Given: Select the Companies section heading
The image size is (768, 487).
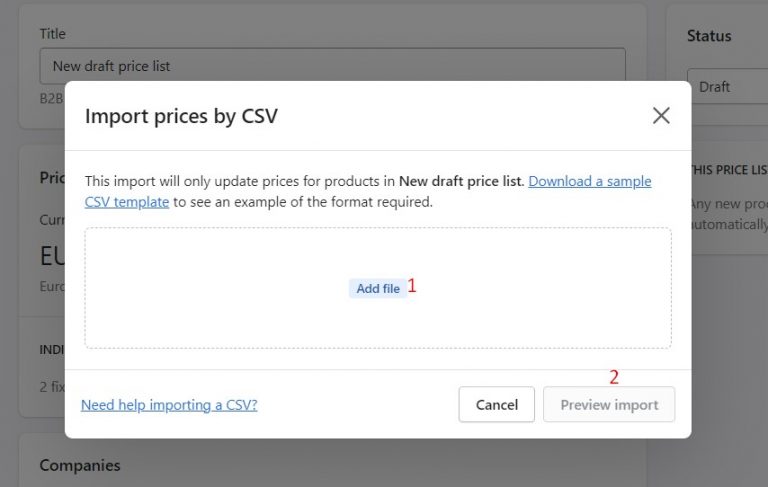Looking at the screenshot, I should 80,465.
